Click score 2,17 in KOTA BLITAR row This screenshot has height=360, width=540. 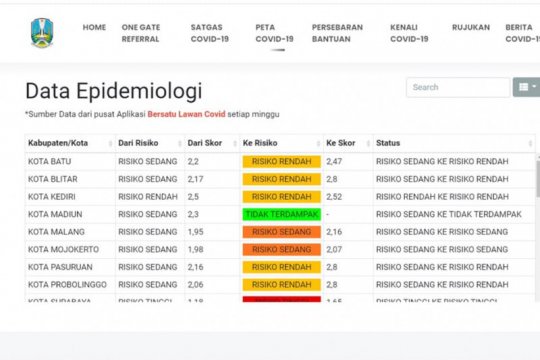coord(195,179)
